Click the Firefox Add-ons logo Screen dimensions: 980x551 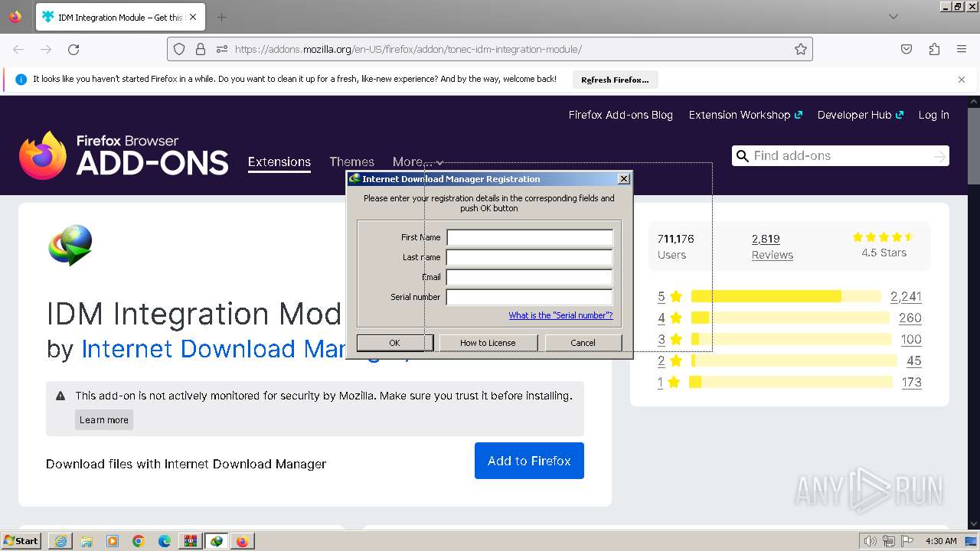124,155
